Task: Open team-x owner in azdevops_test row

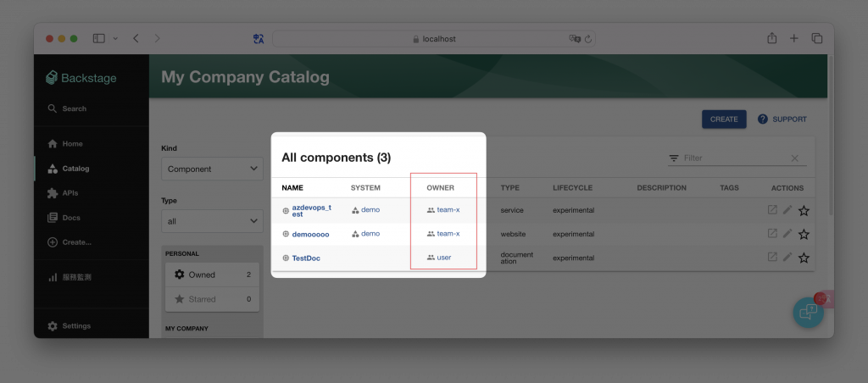Action: [x=448, y=210]
